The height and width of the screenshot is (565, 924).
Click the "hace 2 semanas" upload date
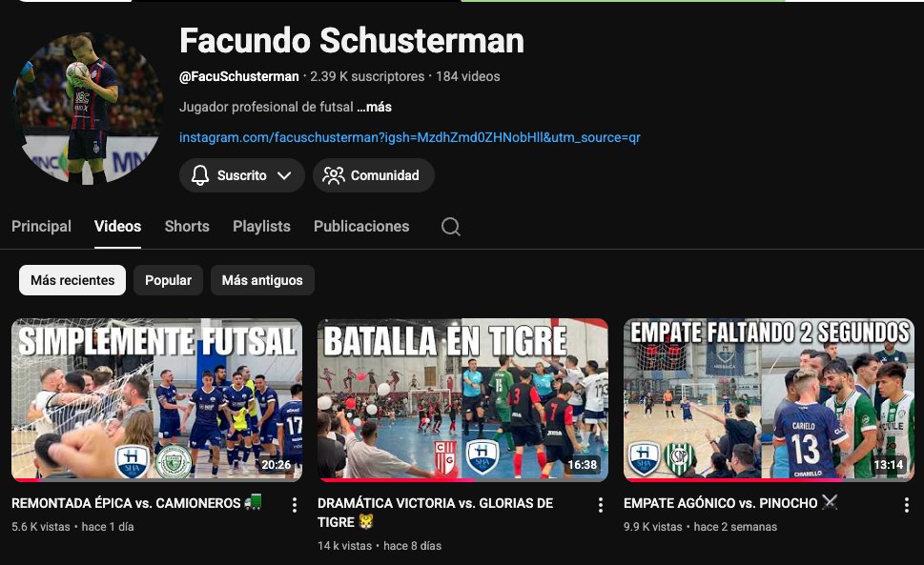tap(735, 527)
